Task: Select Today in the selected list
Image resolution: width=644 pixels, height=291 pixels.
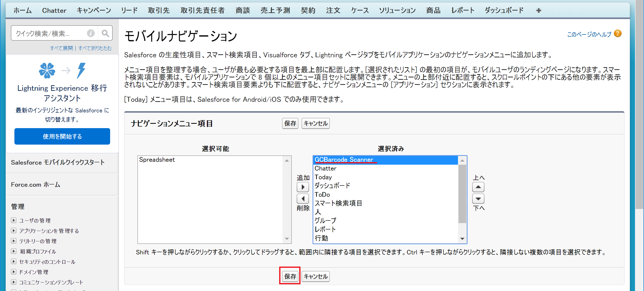Action: 386,177
